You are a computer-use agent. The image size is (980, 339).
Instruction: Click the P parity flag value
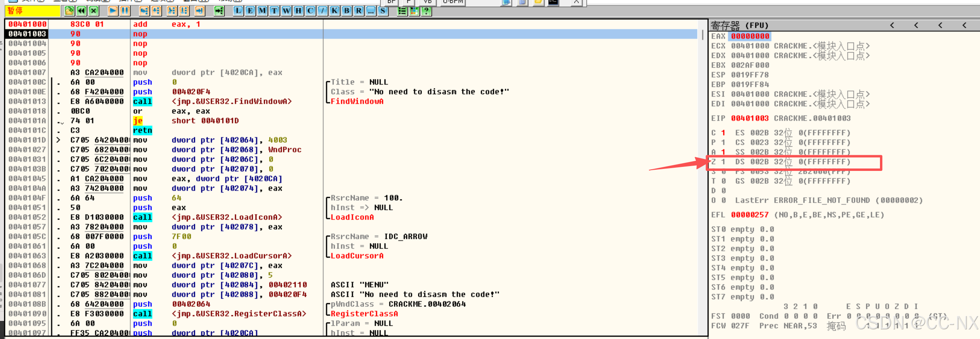click(723, 142)
